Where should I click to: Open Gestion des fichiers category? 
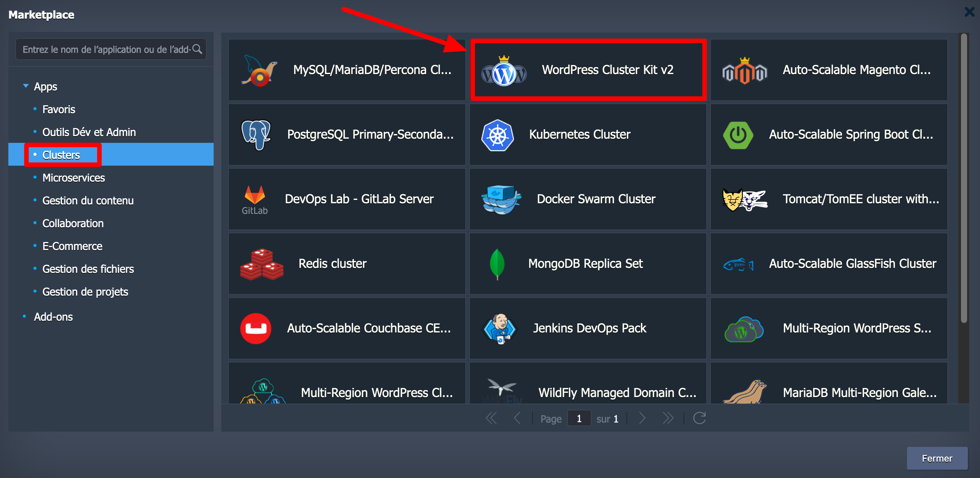point(88,269)
